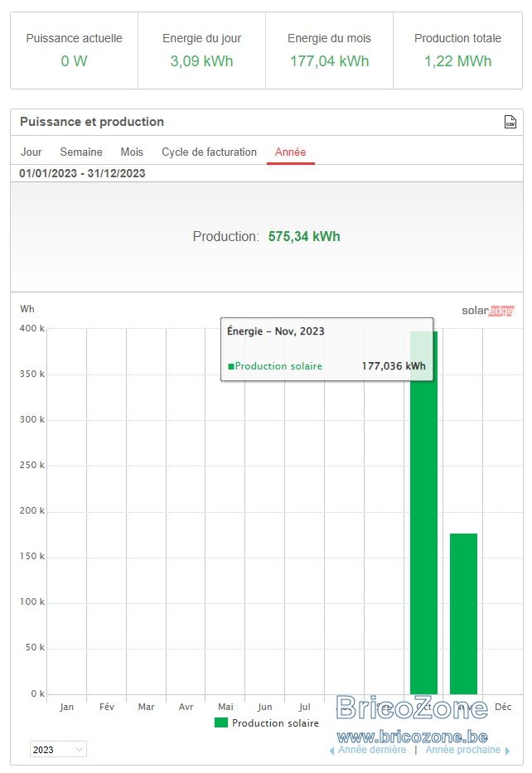Click the Energie du mois tile

[x=329, y=51]
